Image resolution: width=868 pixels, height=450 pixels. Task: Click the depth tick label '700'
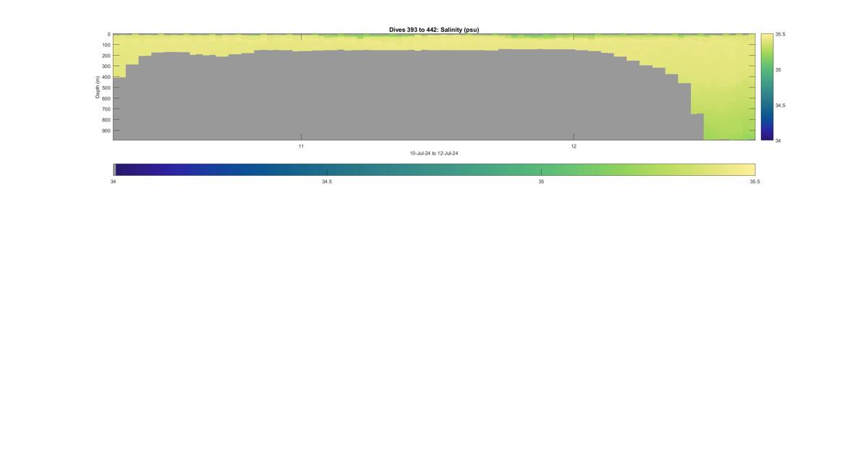[x=106, y=109]
